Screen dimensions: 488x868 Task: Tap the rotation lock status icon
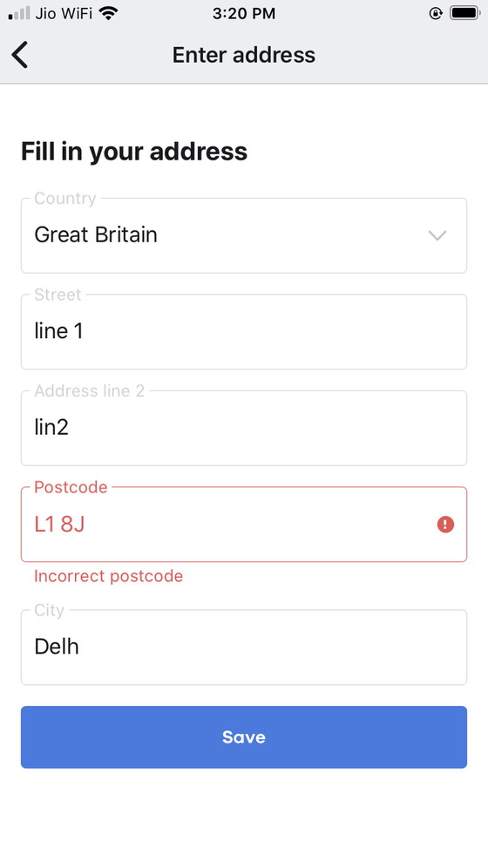pyautogui.click(x=436, y=13)
